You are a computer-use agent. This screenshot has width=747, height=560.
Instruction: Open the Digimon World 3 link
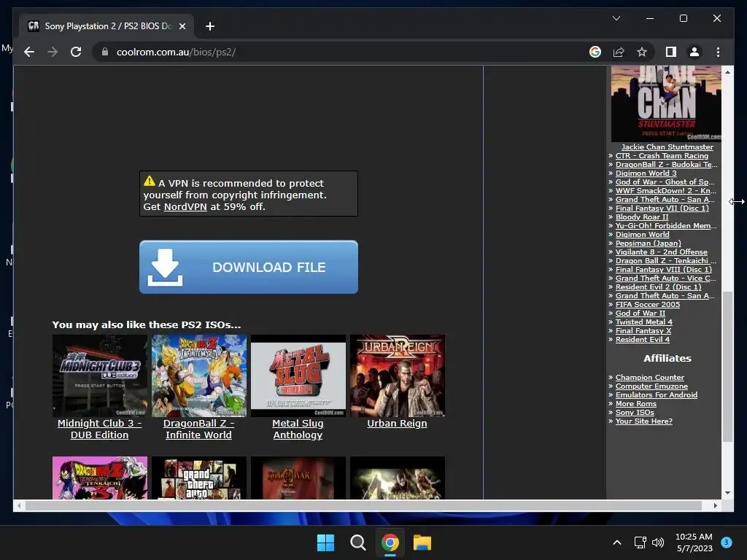point(646,174)
